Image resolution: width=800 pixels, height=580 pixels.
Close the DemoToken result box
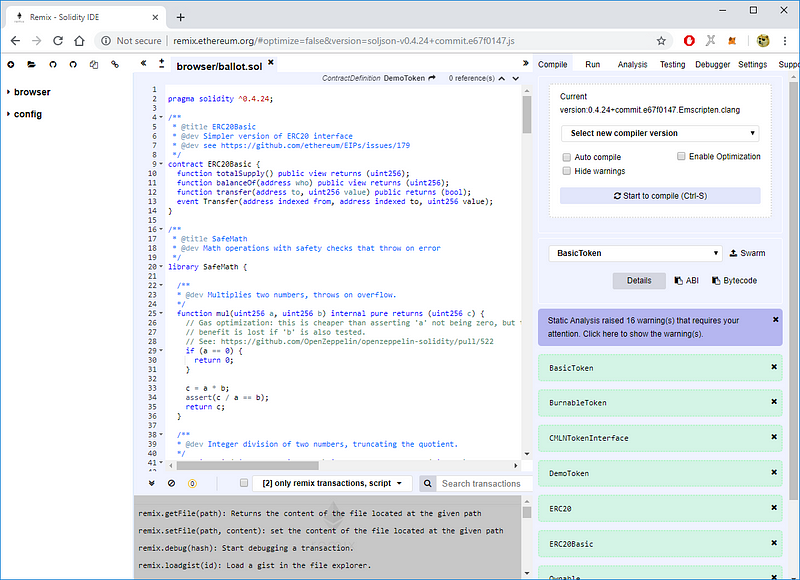774,472
